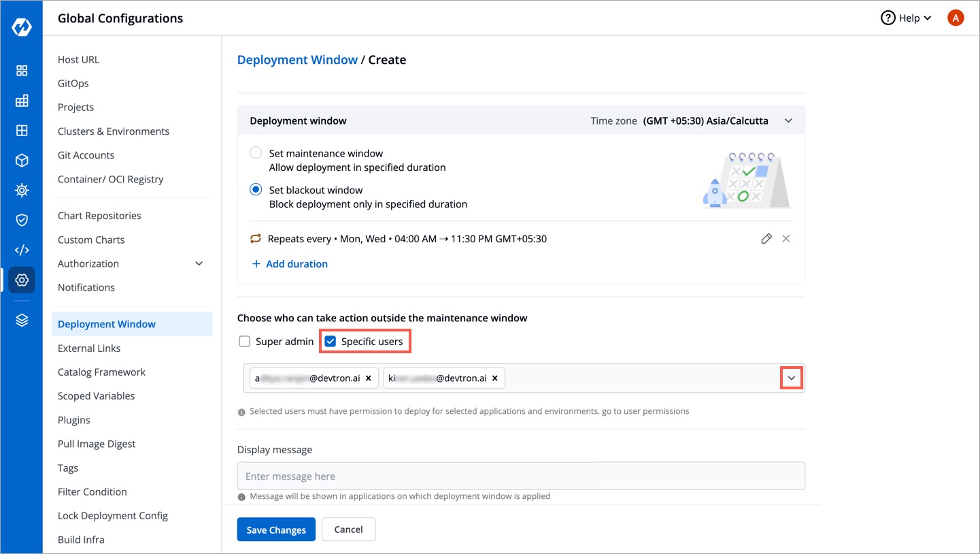Enable the Super admin checkbox
This screenshot has height=554, width=980.
[245, 341]
